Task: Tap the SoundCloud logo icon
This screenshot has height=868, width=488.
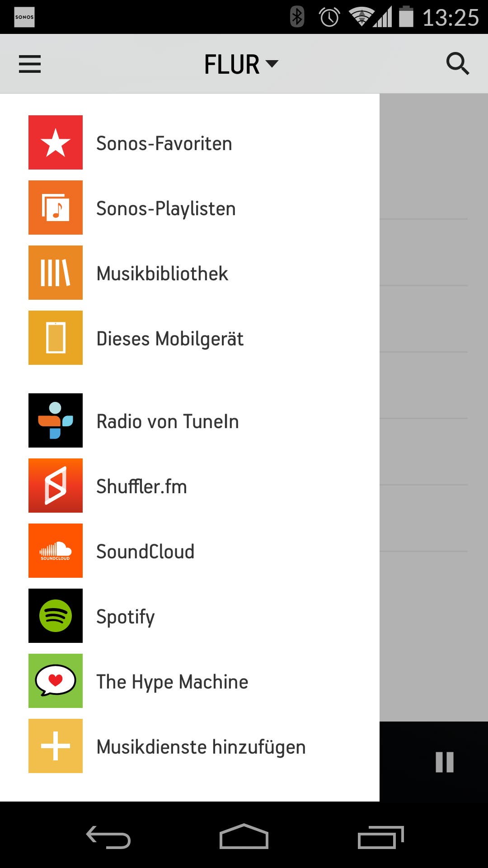Action: (x=56, y=551)
